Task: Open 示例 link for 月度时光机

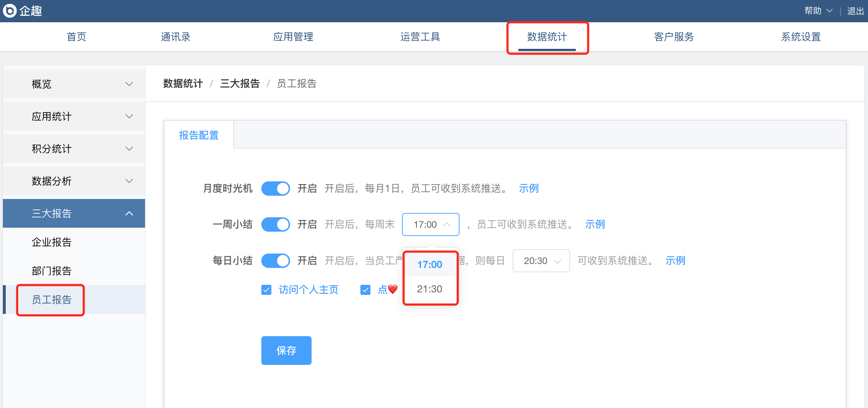Action: pyautogui.click(x=528, y=189)
